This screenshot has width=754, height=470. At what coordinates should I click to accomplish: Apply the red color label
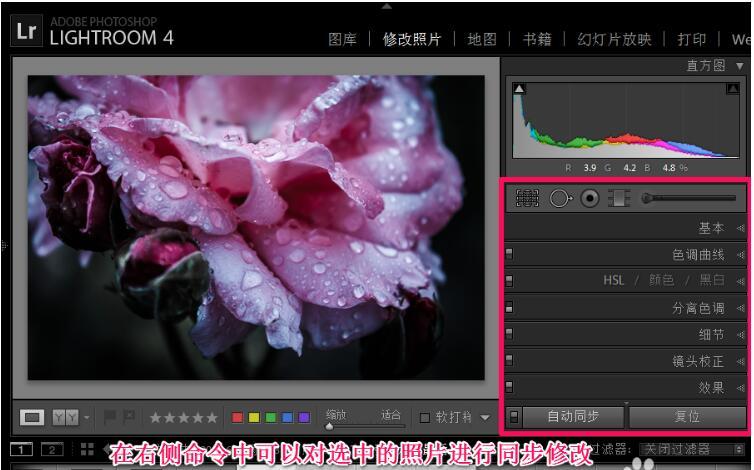tap(237, 417)
